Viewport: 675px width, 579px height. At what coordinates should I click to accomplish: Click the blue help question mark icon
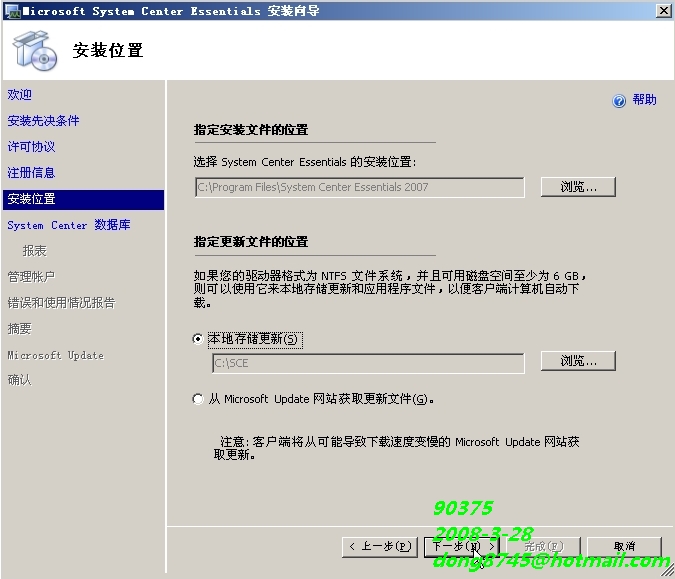point(619,101)
